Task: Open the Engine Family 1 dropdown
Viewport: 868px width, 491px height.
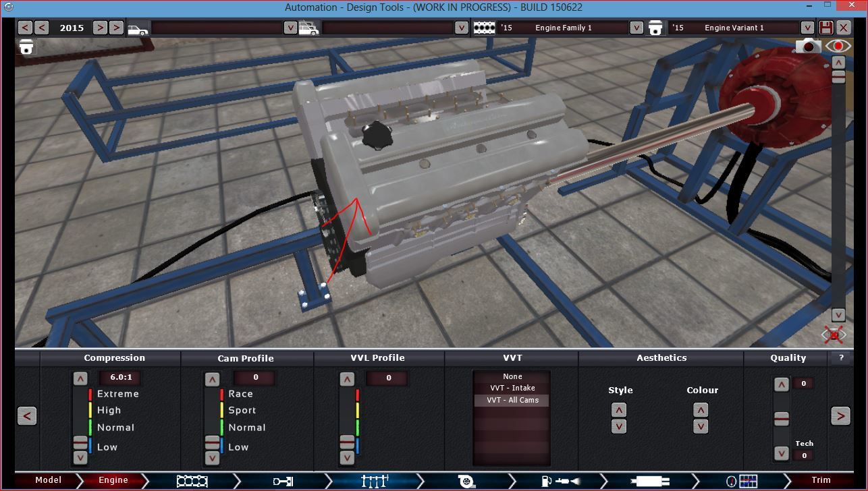Action: click(636, 28)
